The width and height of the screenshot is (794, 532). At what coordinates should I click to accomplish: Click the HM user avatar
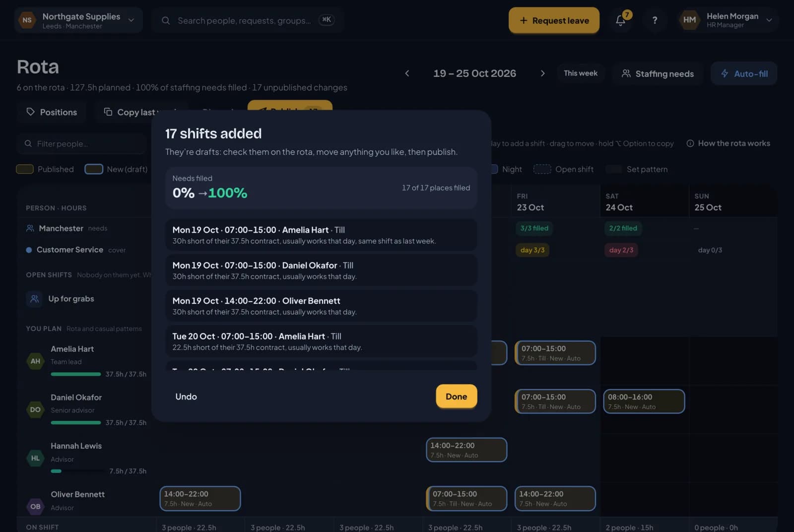click(689, 20)
